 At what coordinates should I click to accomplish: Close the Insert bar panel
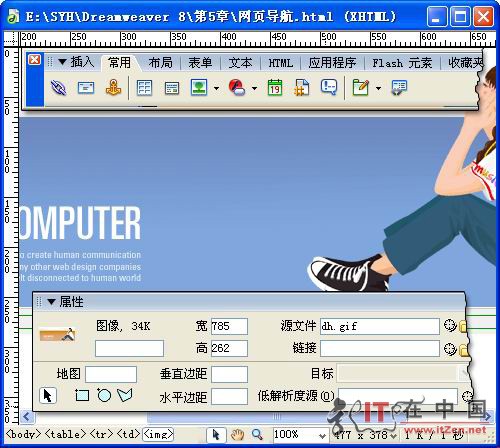tap(35, 60)
